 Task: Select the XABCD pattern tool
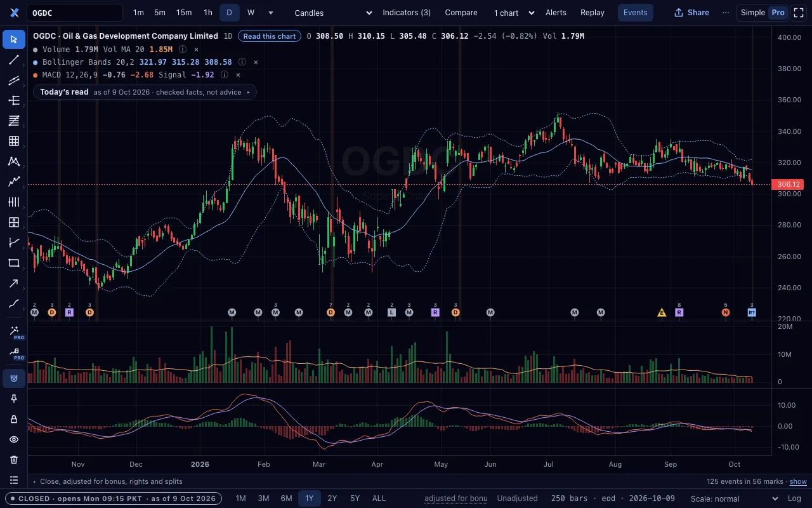click(x=14, y=161)
